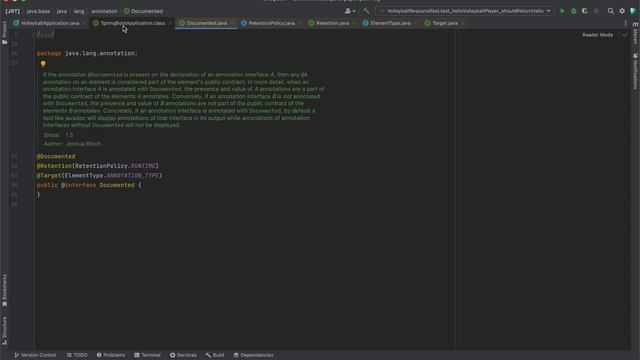Toggle Reader Mode in the editor
Image resolution: width=640 pixels, height=360 pixels.
(x=597, y=35)
